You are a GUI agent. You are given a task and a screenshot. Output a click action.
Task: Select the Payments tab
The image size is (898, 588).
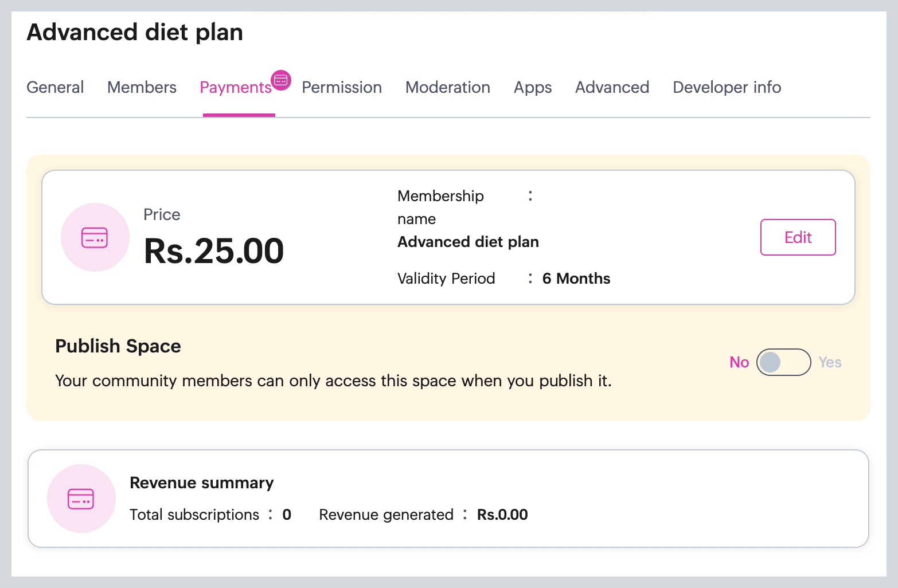235,88
